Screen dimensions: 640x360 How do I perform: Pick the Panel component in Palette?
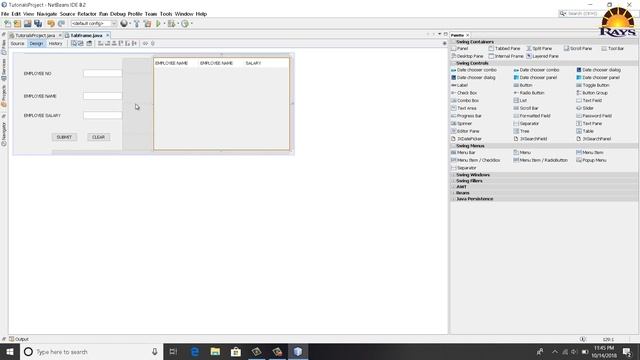(x=460, y=49)
